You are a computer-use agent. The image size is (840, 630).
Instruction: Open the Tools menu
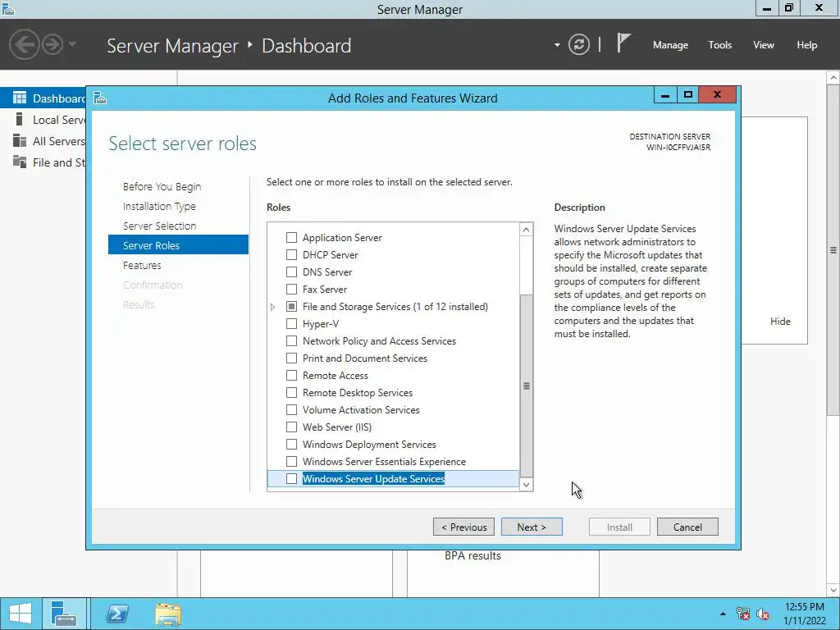[720, 45]
